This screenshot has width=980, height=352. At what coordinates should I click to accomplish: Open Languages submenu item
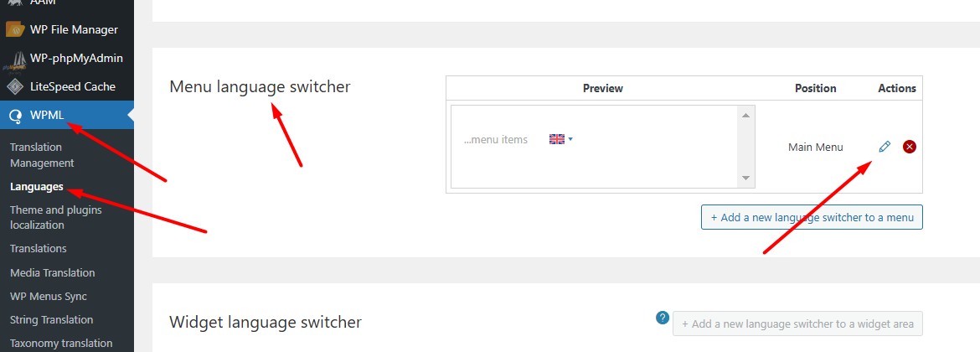point(37,186)
